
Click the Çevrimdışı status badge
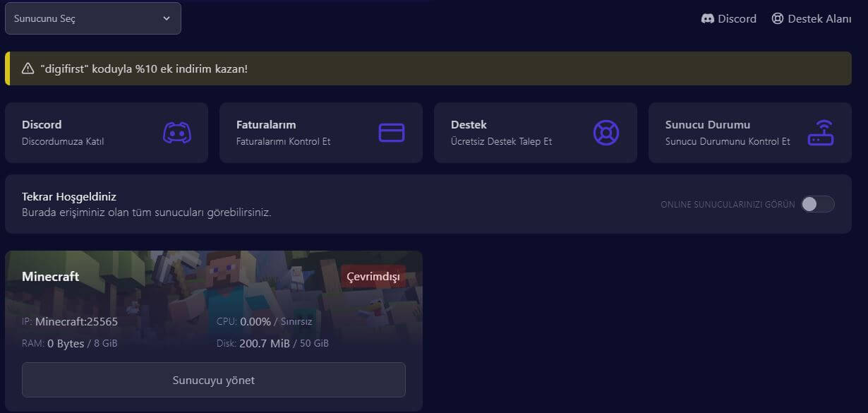click(x=373, y=277)
